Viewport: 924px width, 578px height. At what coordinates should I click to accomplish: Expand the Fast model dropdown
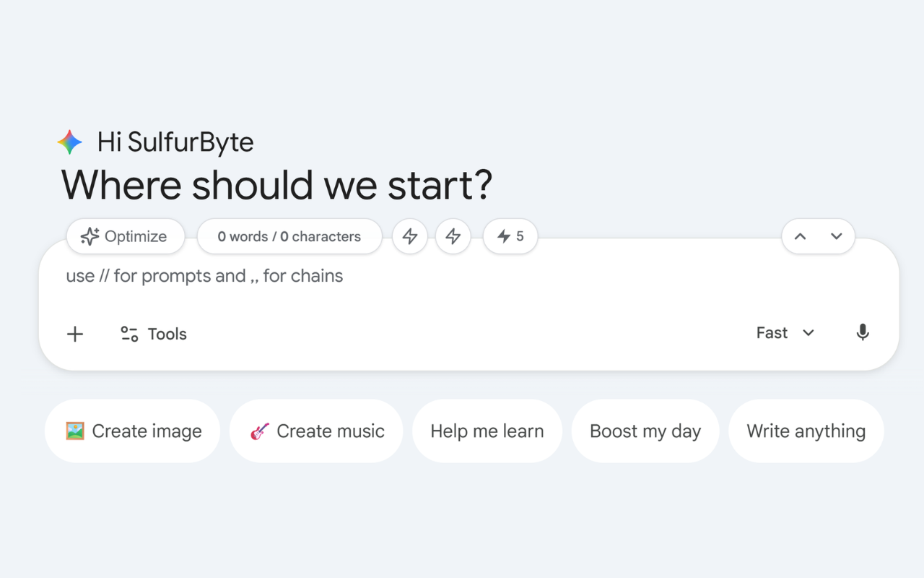pos(785,333)
